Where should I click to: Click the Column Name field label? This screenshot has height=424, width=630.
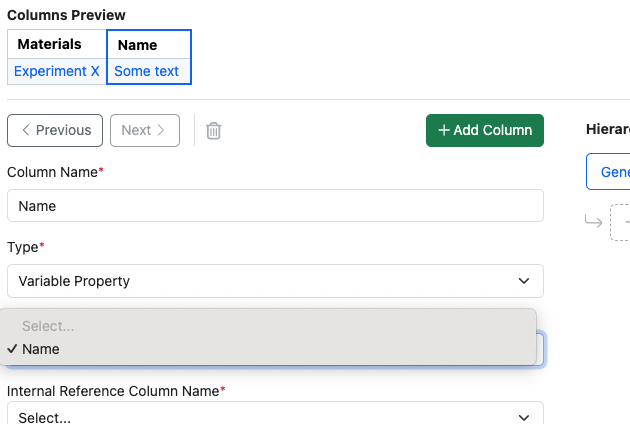[x=53, y=172]
